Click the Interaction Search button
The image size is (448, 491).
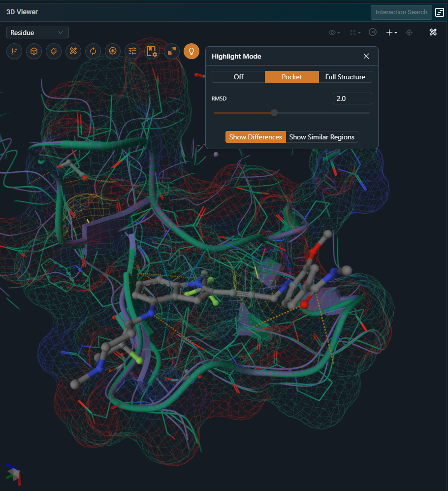point(401,12)
